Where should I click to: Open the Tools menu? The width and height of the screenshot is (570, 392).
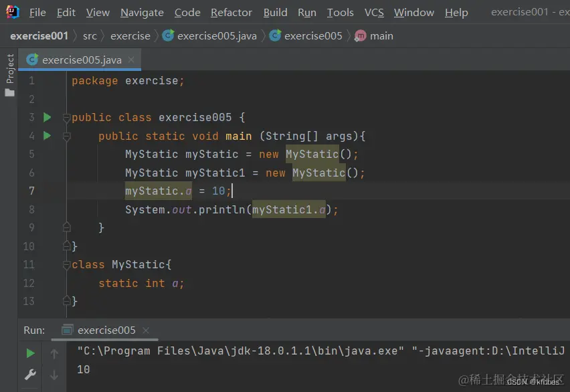tap(341, 12)
